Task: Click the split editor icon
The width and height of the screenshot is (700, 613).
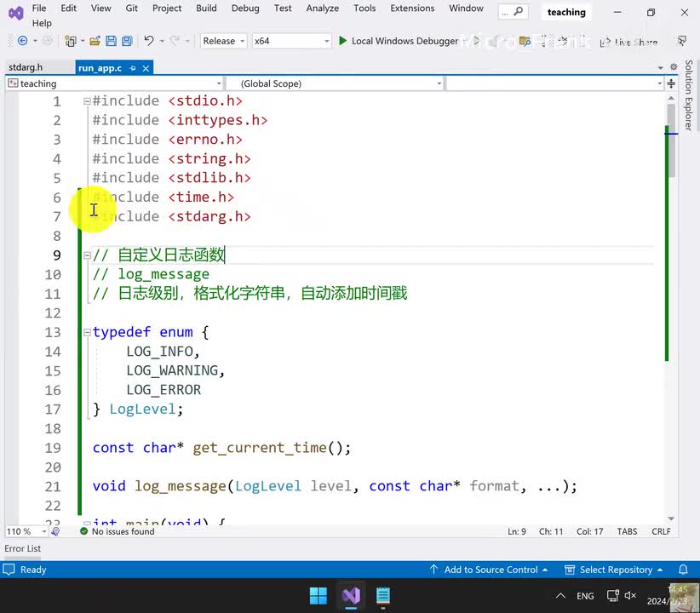Action: point(671,83)
